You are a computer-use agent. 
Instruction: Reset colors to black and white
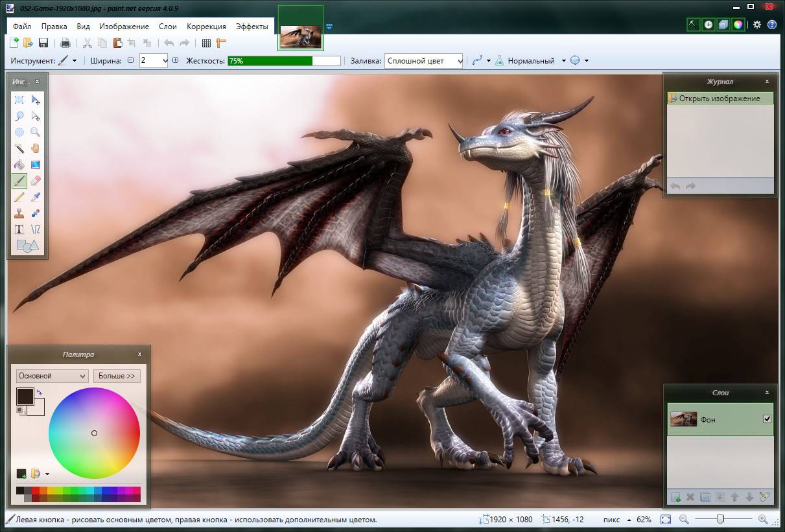(x=20, y=411)
